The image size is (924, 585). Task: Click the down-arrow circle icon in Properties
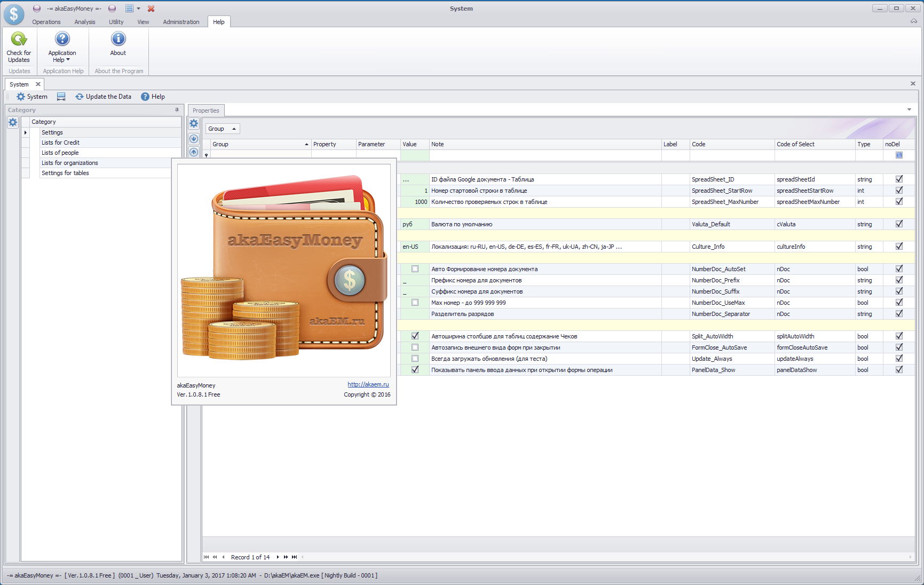click(194, 139)
